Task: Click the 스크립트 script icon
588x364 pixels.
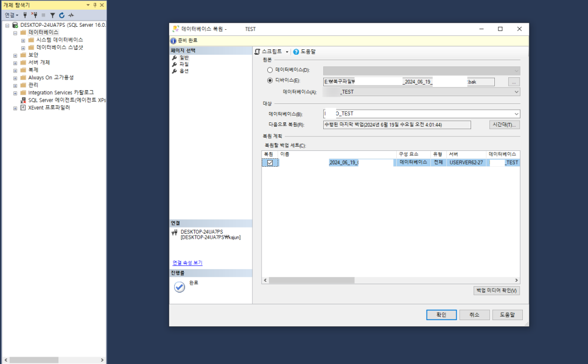Action: (x=257, y=52)
